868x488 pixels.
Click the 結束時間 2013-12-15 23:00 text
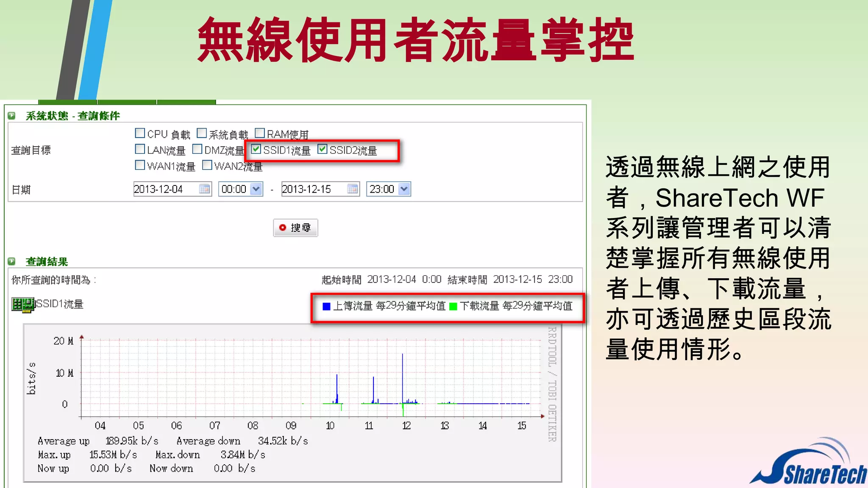tap(510, 280)
